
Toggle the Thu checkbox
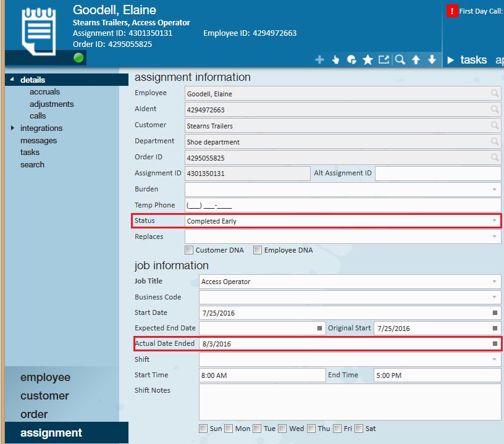(x=311, y=429)
